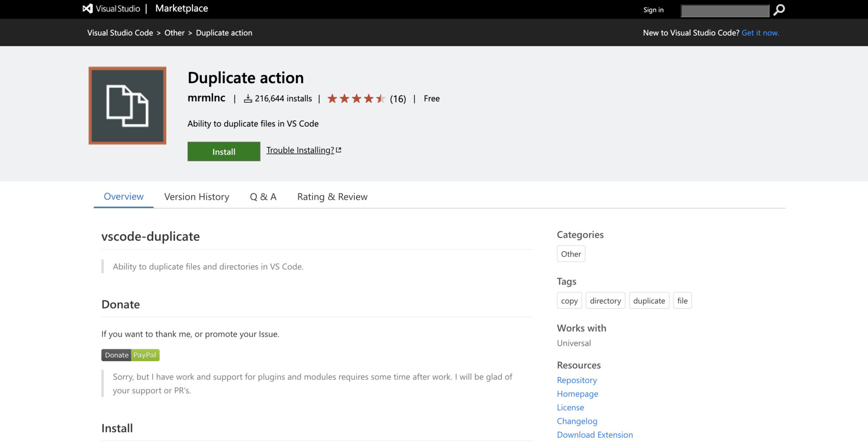
Task: Open the Repository resource link
Action: coord(577,380)
